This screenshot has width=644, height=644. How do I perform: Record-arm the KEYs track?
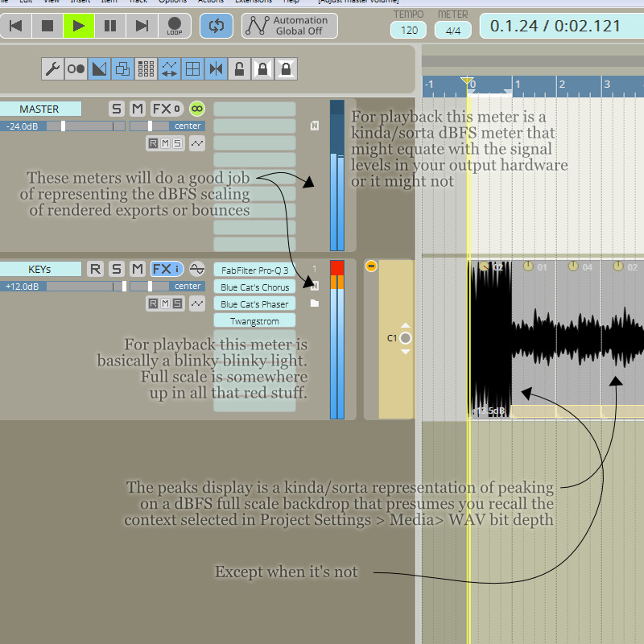click(95, 269)
